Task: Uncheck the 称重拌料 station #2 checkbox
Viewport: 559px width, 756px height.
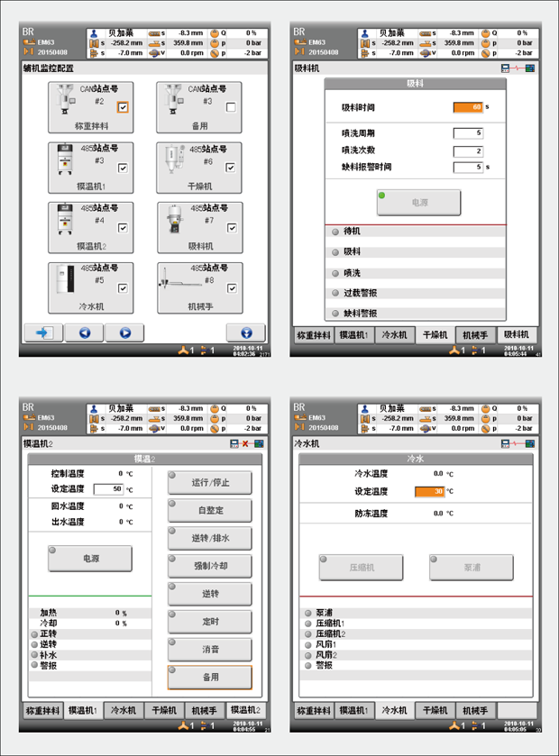Action: [123, 107]
